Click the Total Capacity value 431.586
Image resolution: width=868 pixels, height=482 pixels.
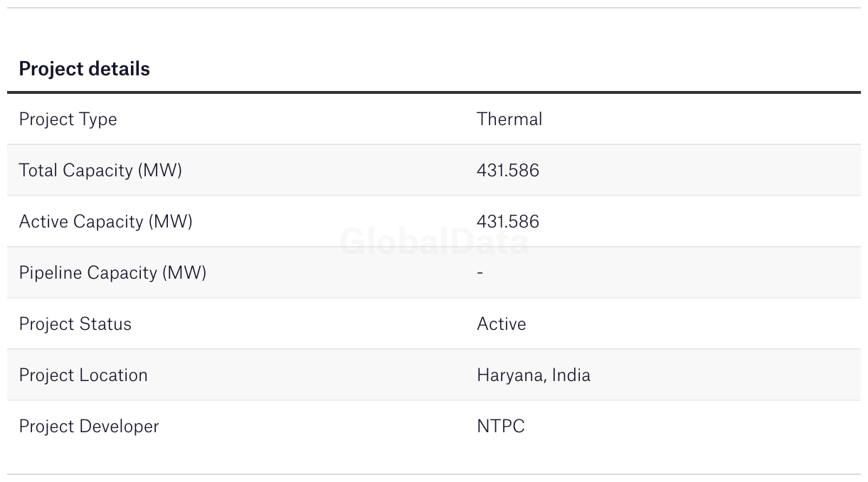pos(508,171)
